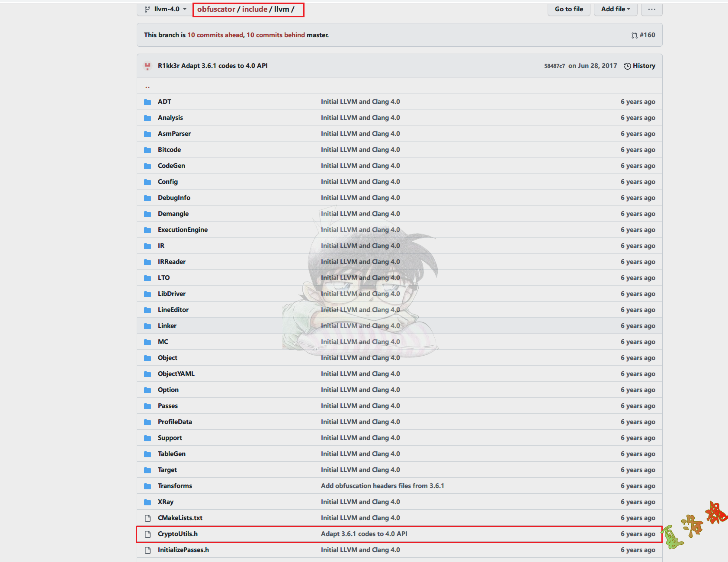Click the LineEditor folder icon
Screen dimensions: 728x562
coord(148,310)
